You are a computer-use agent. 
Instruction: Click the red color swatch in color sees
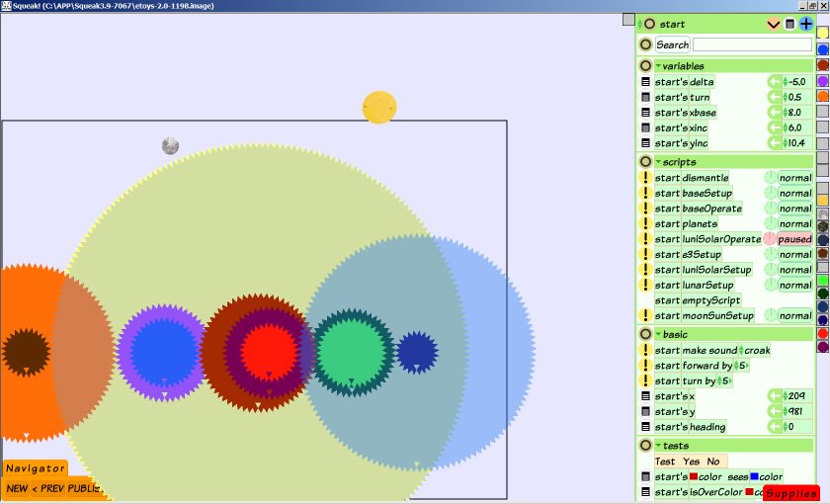(693, 476)
